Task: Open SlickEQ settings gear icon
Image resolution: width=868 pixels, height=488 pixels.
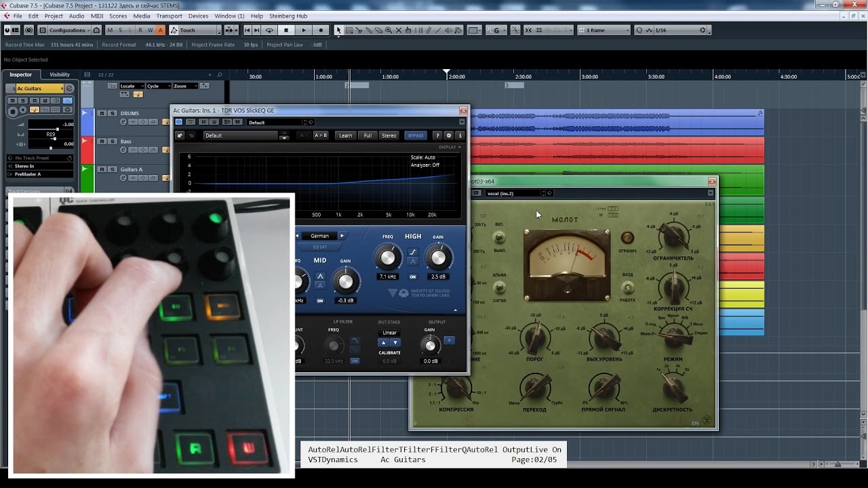Action: pyautogui.click(x=448, y=136)
